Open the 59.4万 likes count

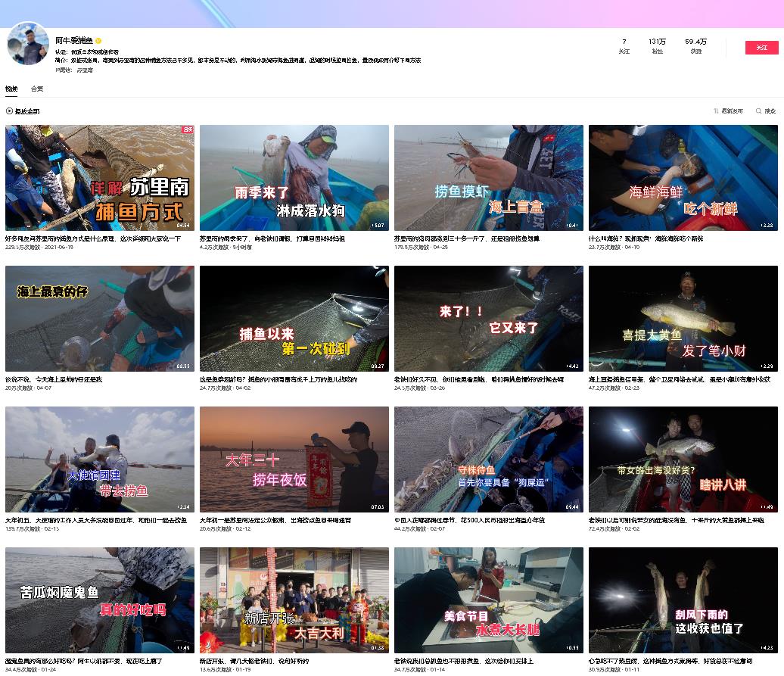click(695, 45)
